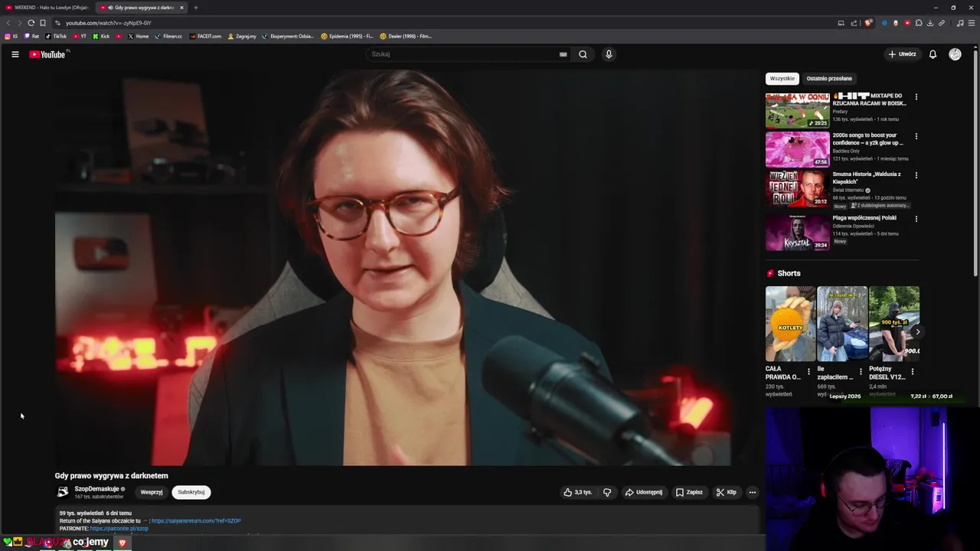Open options for the CAŁA PRAWDA short

808,372
